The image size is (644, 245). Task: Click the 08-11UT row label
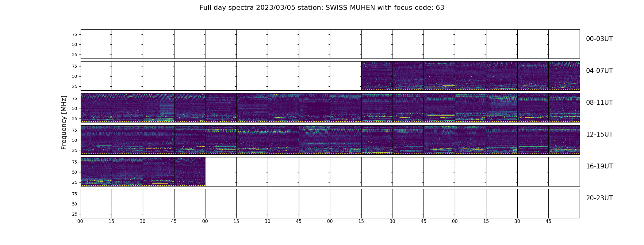click(599, 103)
